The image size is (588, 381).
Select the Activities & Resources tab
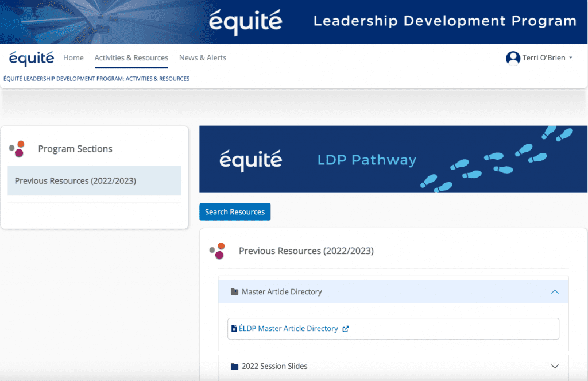coord(131,58)
